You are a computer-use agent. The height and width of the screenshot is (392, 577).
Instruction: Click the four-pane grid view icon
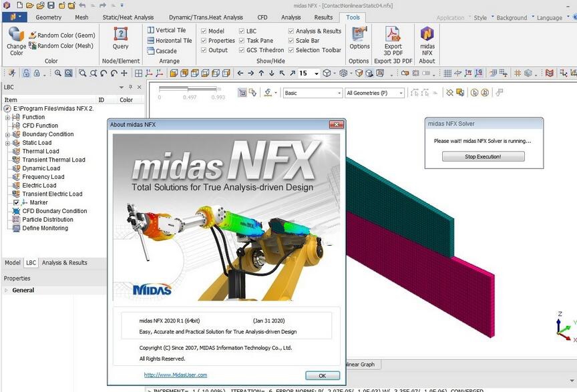[138, 73]
